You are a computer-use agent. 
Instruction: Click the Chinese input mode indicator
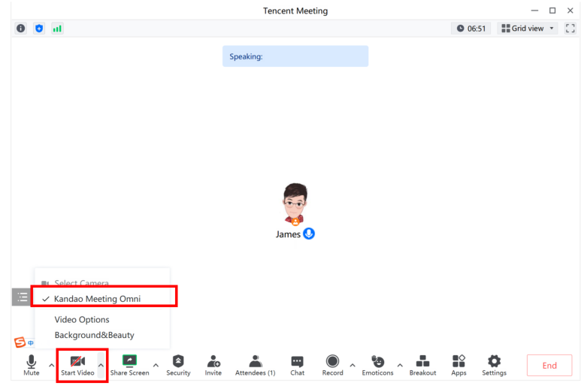pos(31,342)
